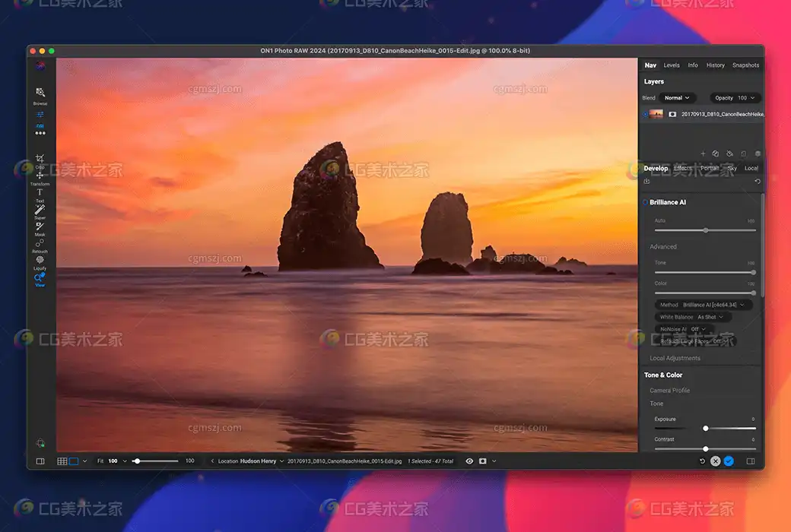This screenshot has height=532, width=791.
Task: Open the Blend mode Normal dropdown
Action: coord(676,98)
